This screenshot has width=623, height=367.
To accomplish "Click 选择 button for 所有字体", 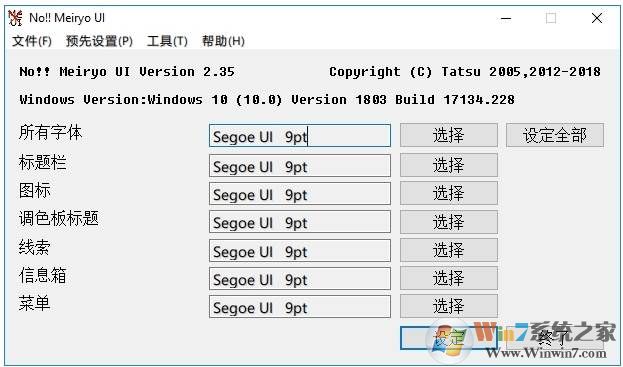I will [x=449, y=135].
